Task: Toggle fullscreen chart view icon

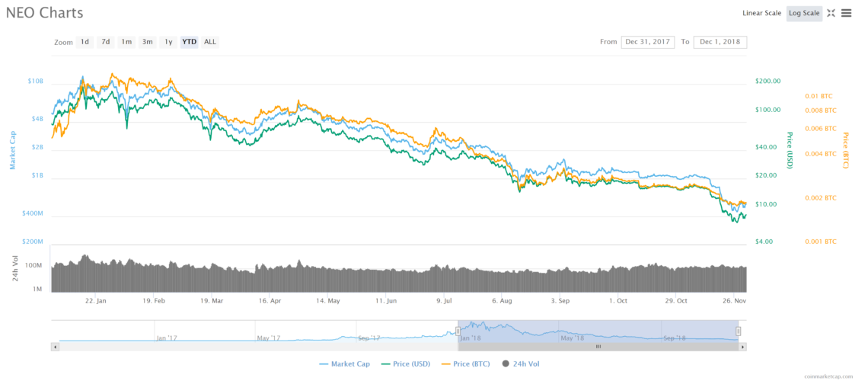Action: pos(831,13)
